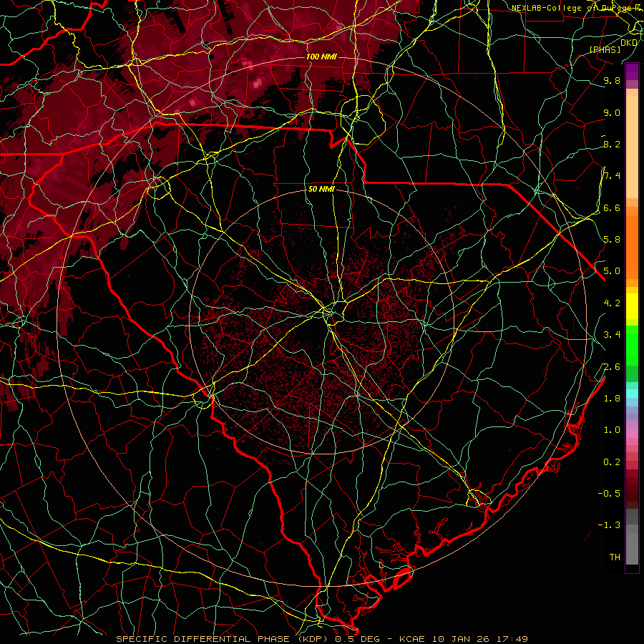Click the purple segment at the top of the color bar
The image size is (644, 644).
click(632, 72)
